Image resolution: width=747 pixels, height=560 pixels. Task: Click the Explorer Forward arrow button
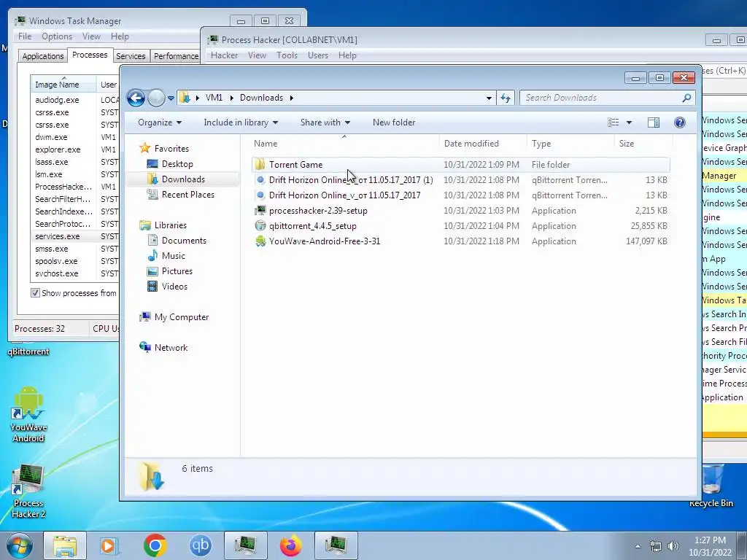click(x=156, y=98)
